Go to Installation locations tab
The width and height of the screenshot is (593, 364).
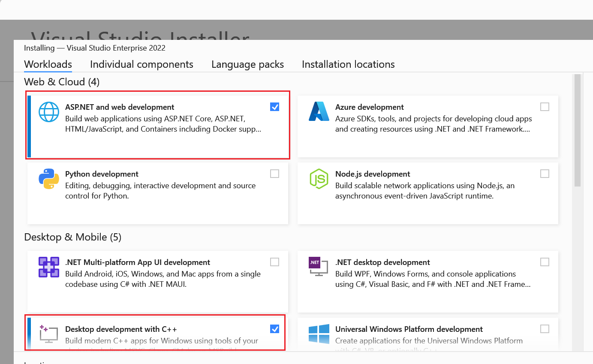348,64
